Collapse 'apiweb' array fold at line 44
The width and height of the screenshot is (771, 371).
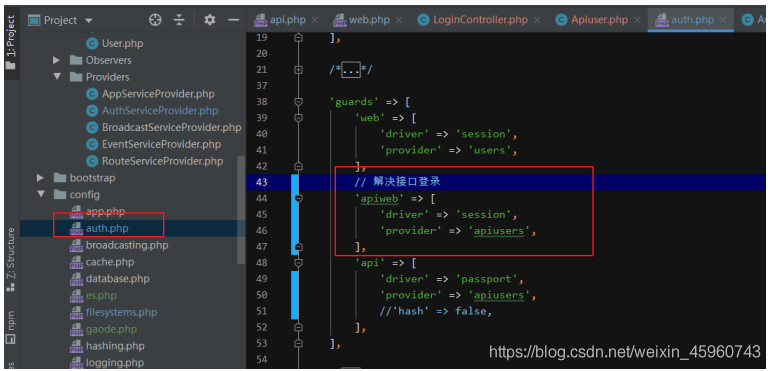[x=298, y=198]
